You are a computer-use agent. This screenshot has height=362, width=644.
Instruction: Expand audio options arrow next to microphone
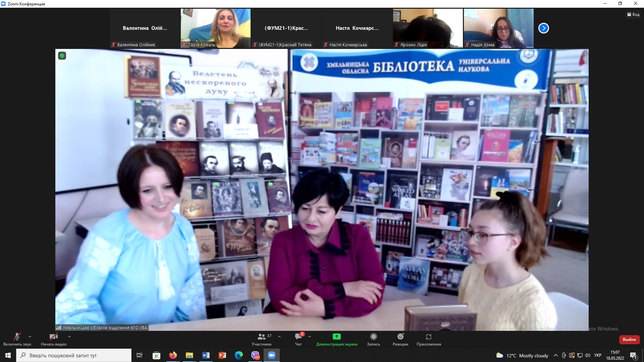click(30, 336)
